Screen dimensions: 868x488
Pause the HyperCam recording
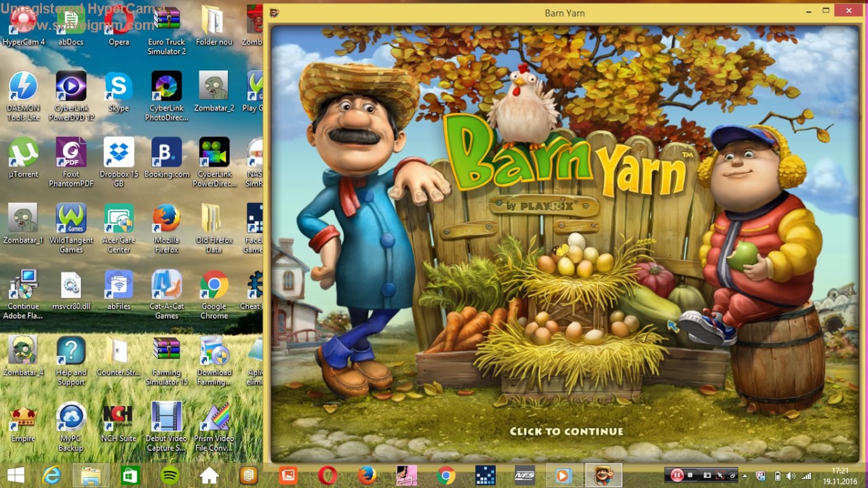click(677, 475)
